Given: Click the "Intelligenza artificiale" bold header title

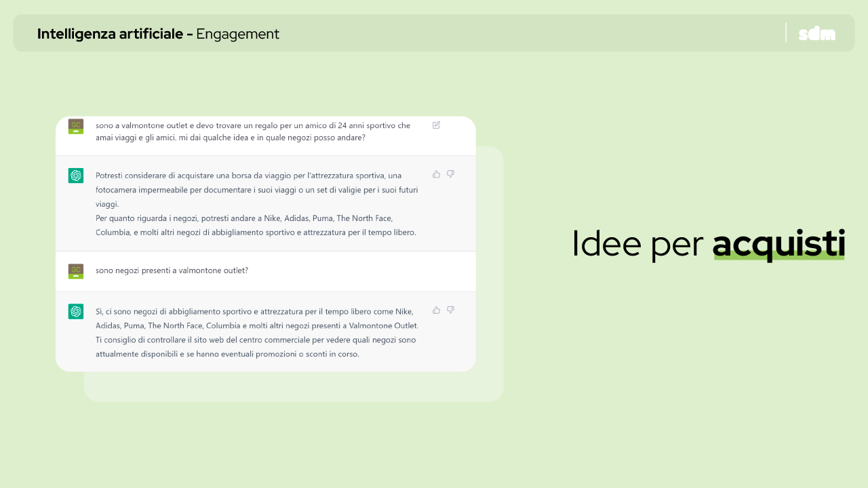Looking at the screenshot, I should point(115,34).
